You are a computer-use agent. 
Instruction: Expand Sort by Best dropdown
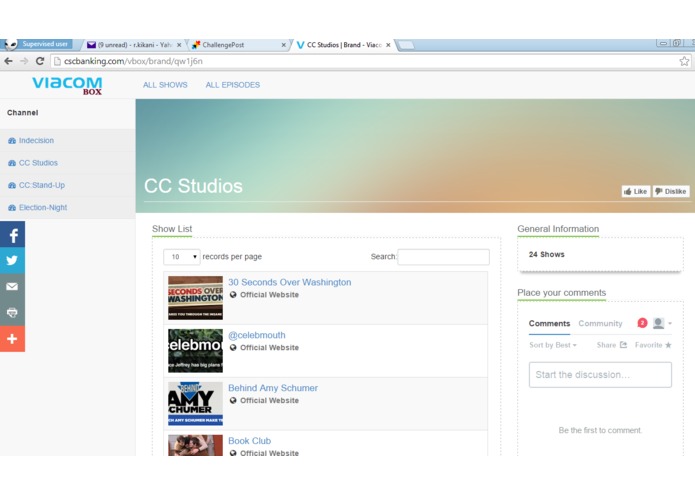tap(553, 345)
